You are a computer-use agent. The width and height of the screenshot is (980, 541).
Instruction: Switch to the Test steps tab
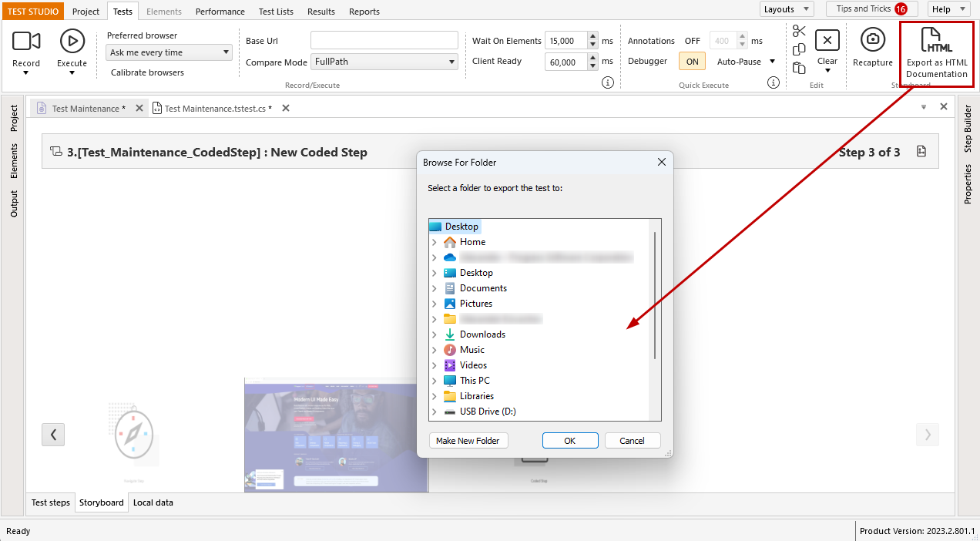51,502
